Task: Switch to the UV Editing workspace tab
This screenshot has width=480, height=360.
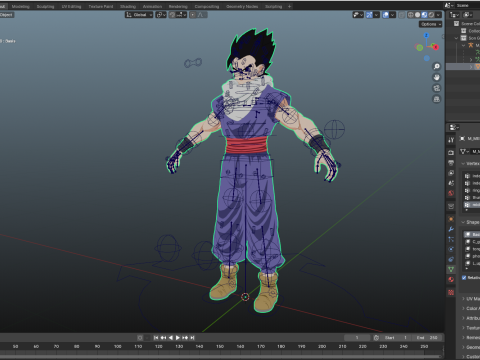Action: point(71,6)
